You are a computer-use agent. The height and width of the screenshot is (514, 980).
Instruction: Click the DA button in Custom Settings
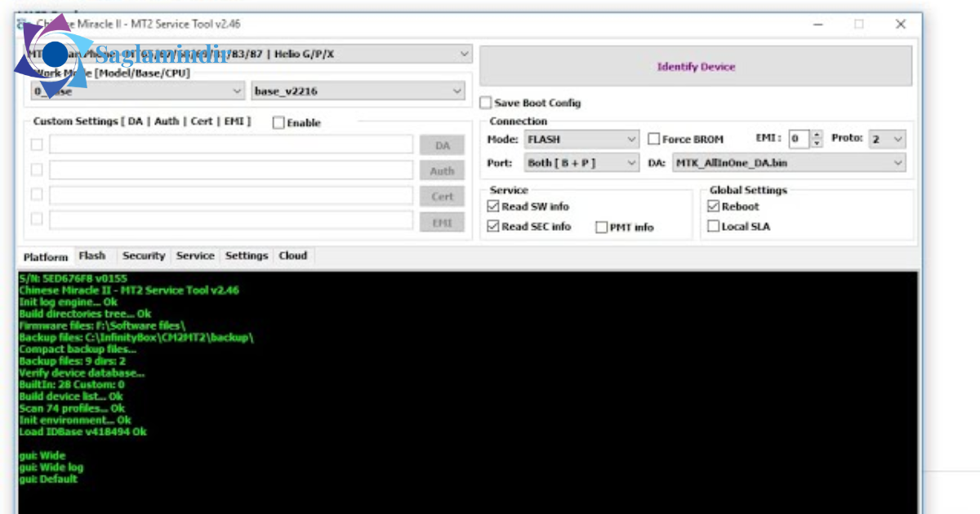click(442, 145)
